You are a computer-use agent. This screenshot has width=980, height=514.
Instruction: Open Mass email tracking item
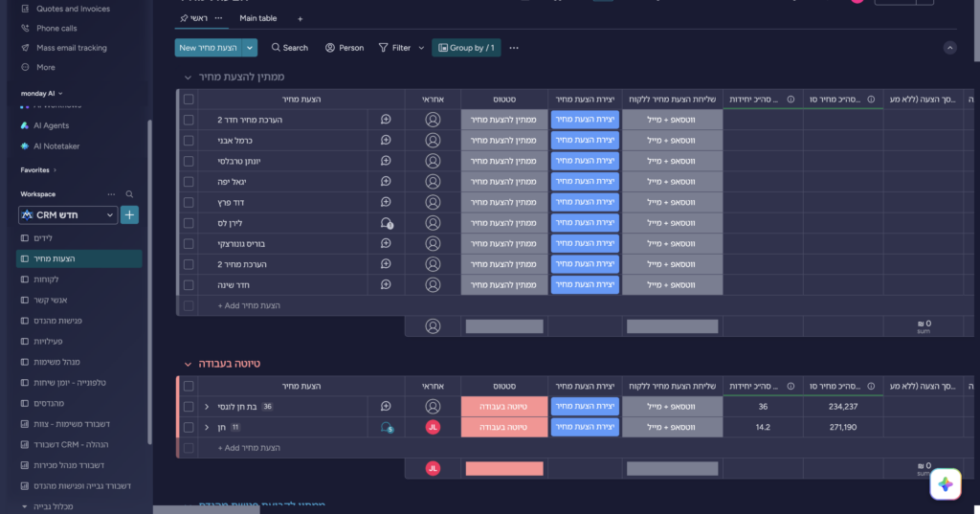[x=71, y=48]
